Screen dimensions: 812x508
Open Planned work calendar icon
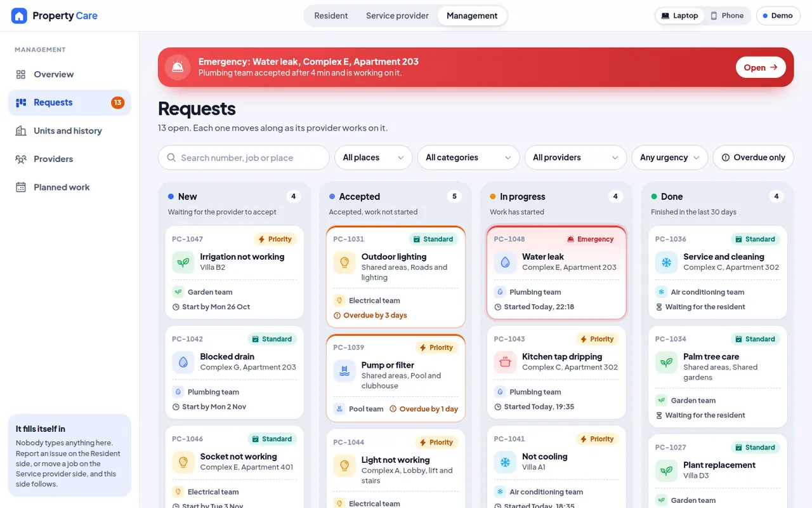pyautogui.click(x=21, y=187)
